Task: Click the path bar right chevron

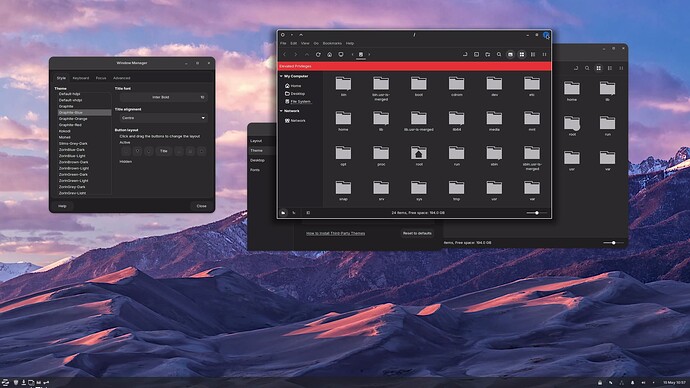Action: pyautogui.click(x=369, y=55)
